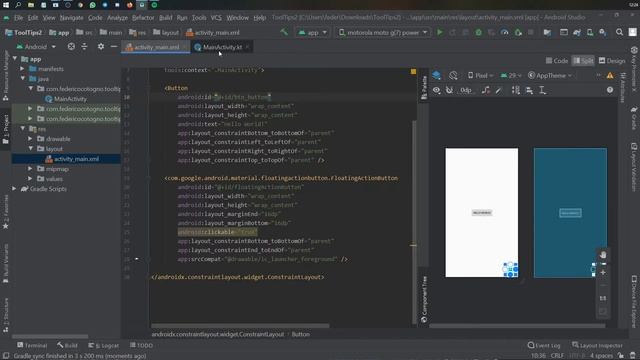This screenshot has width=640, height=360.
Task: Open the Build menu
Action: pyautogui.click(x=165, y=18)
